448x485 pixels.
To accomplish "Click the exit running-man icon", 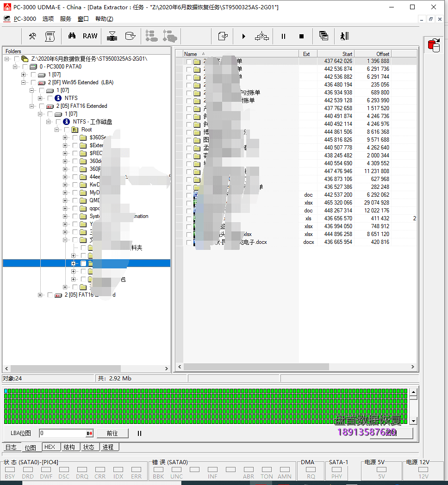I will 345,36.
